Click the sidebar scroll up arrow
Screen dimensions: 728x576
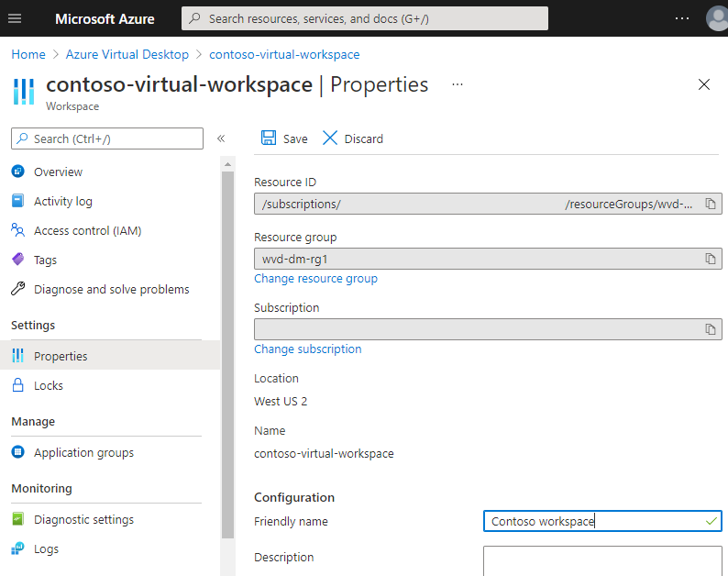(227, 164)
